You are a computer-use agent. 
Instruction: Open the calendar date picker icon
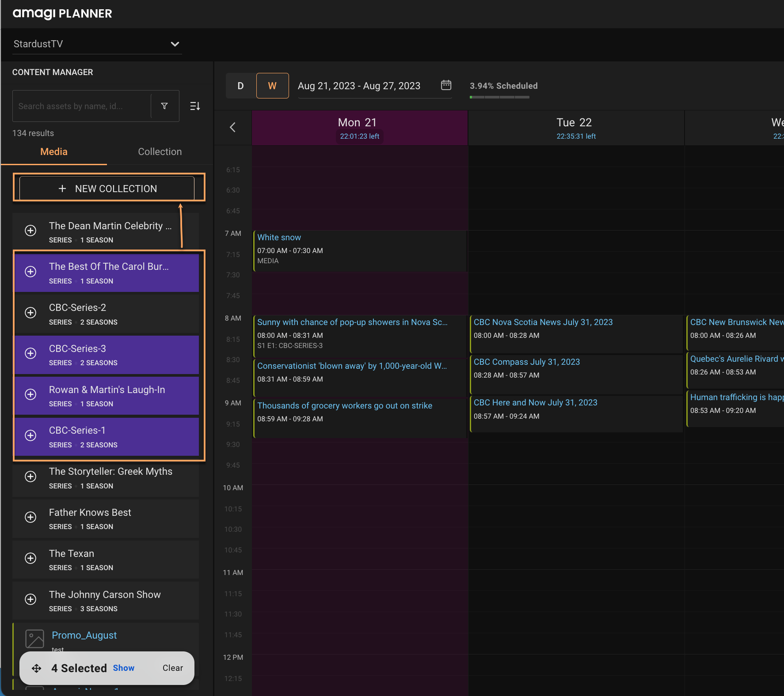point(446,85)
